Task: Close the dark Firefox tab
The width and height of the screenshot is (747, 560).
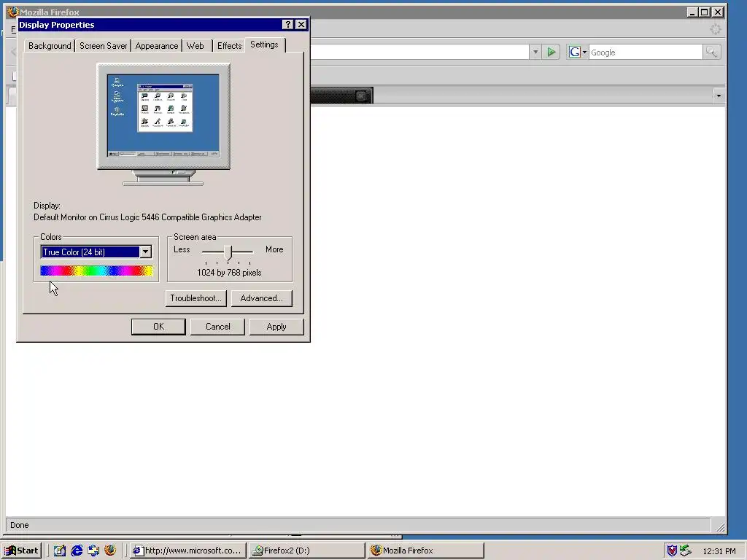Action: tap(361, 96)
